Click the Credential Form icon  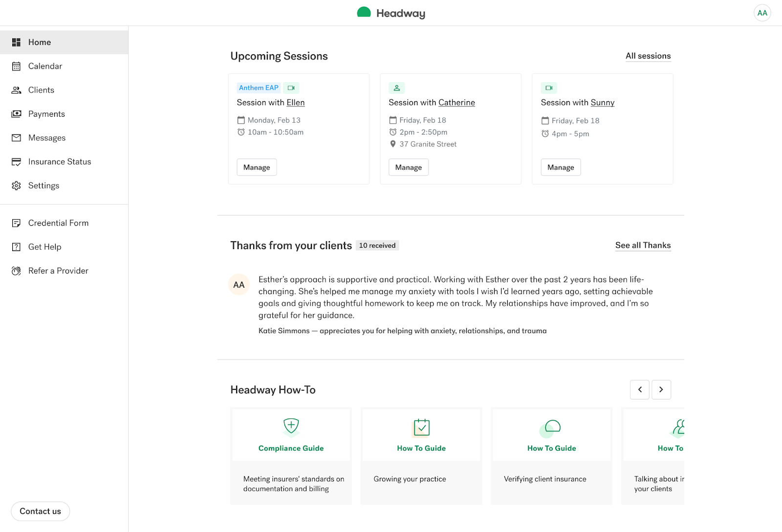pyautogui.click(x=16, y=223)
